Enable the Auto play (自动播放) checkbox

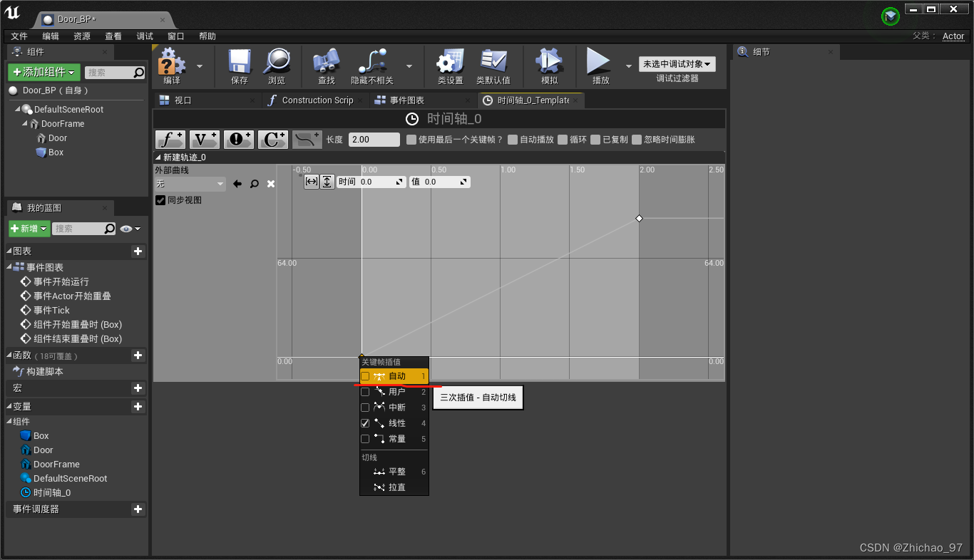coord(513,140)
